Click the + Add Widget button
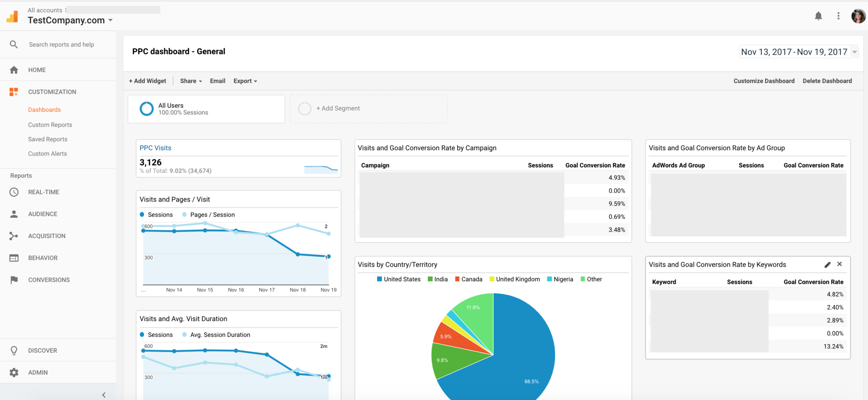 pyautogui.click(x=148, y=81)
